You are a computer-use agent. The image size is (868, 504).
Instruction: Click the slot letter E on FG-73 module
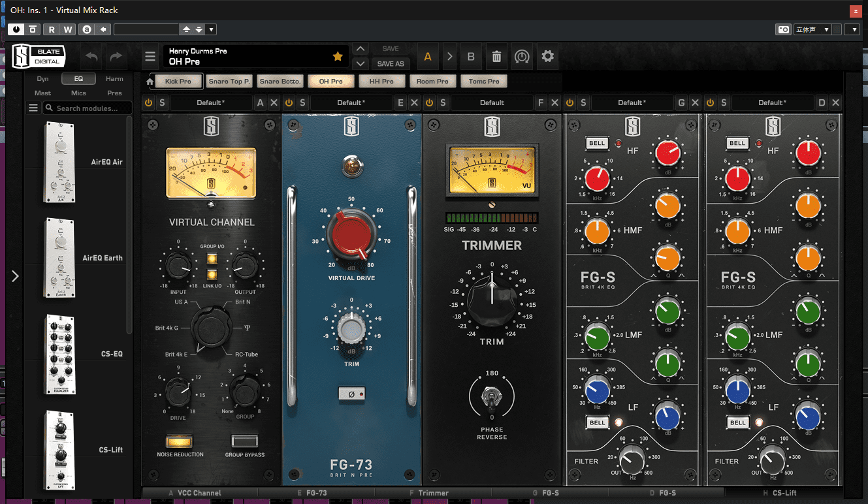(400, 102)
